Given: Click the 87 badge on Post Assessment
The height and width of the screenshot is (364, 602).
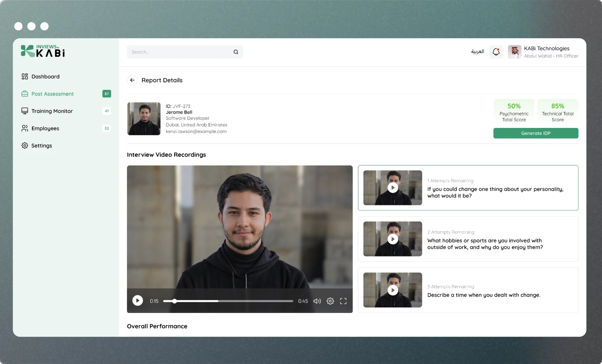Looking at the screenshot, I should click(x=107, y=94).
